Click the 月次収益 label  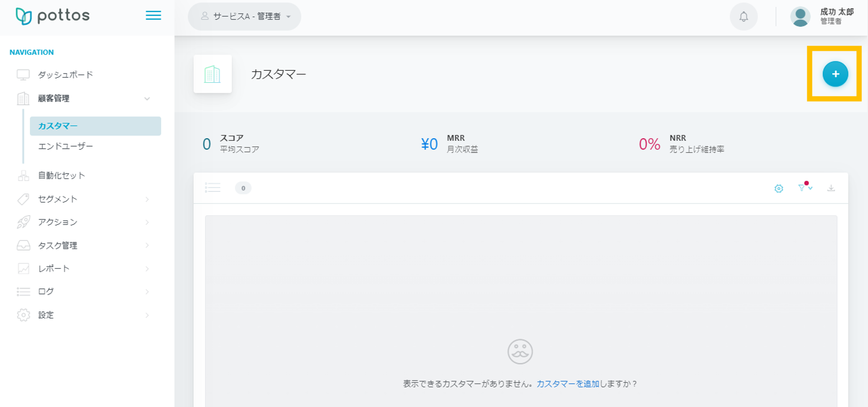pyautogui.click(x=462, y=149)
